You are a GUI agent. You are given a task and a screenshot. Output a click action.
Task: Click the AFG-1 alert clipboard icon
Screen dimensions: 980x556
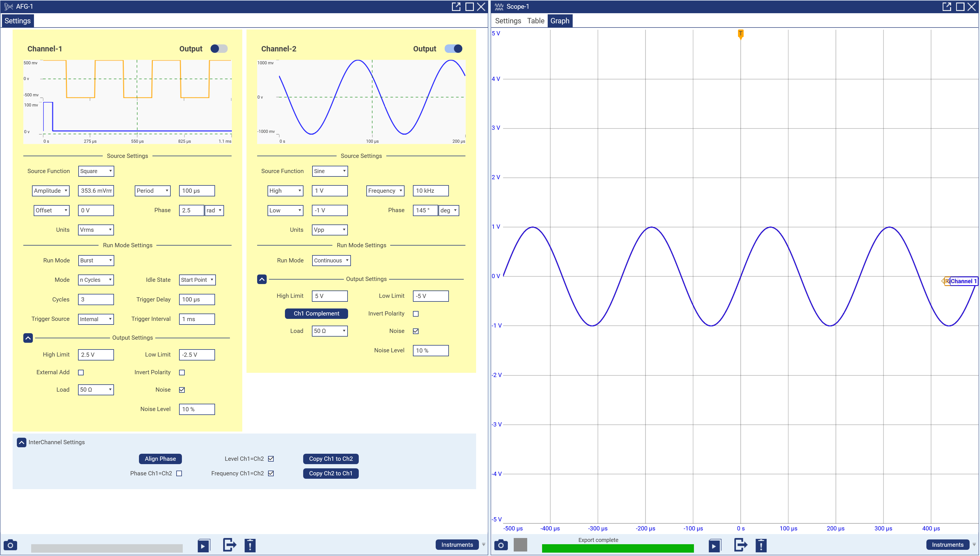250,545
